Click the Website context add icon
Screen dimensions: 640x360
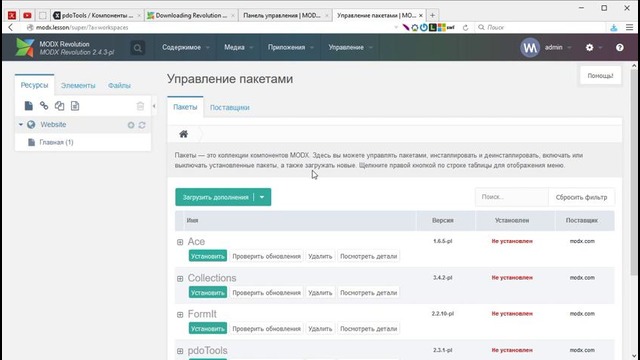[x=131, y=125]
